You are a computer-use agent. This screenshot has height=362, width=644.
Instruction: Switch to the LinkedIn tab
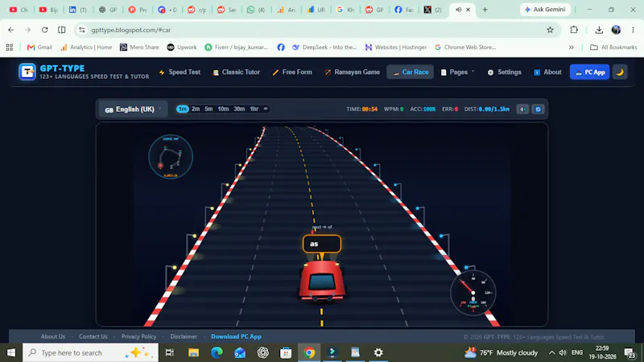pyautogui.click(x=77, y=10)
